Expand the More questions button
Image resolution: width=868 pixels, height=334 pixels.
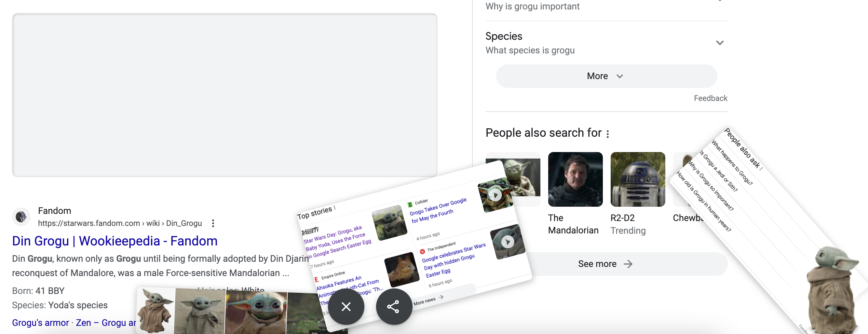pos(606,76)
